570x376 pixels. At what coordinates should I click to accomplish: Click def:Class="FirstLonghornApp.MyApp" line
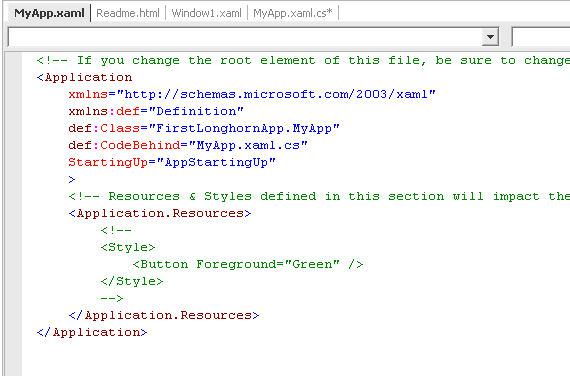click(x=204, y=128)
